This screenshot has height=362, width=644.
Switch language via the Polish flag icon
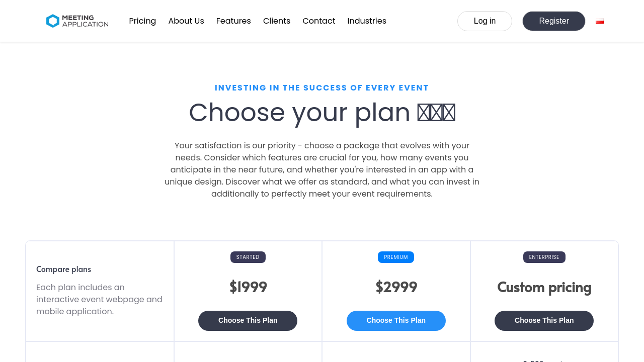tap(599, 21)
